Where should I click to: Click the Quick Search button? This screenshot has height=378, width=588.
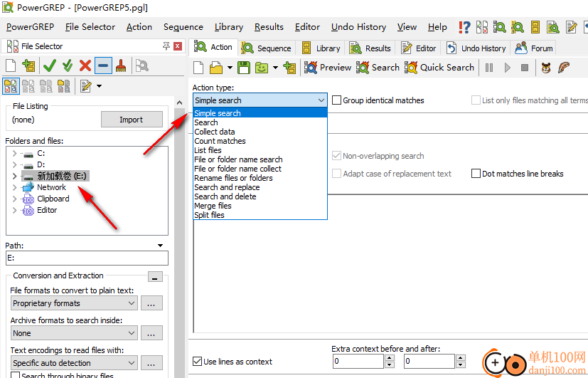439,68
